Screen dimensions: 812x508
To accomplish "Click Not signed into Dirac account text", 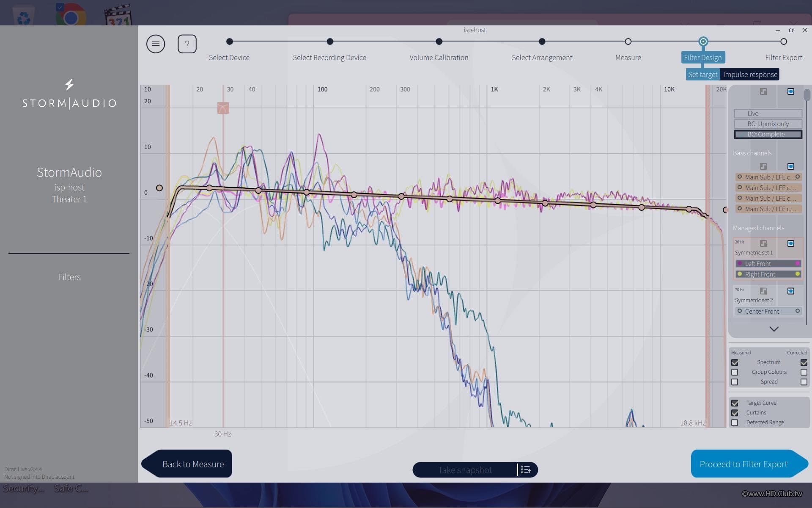I will pos(39,477).
